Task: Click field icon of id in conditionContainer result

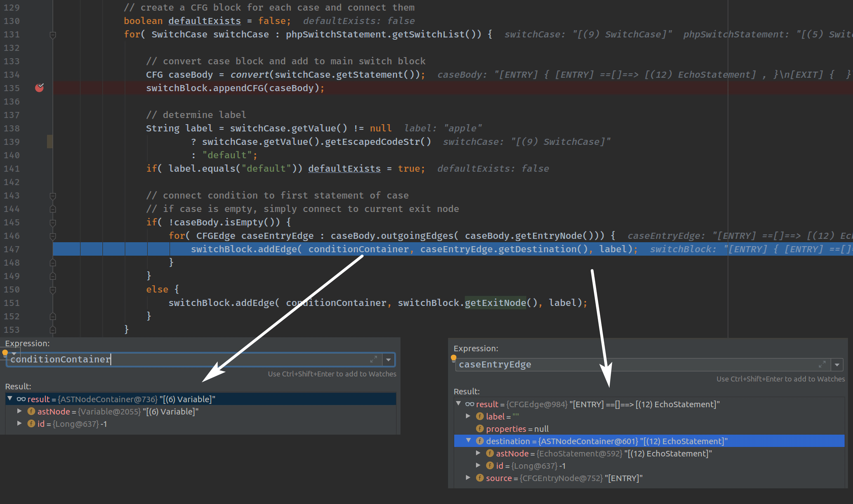Action: click(31, 423)
